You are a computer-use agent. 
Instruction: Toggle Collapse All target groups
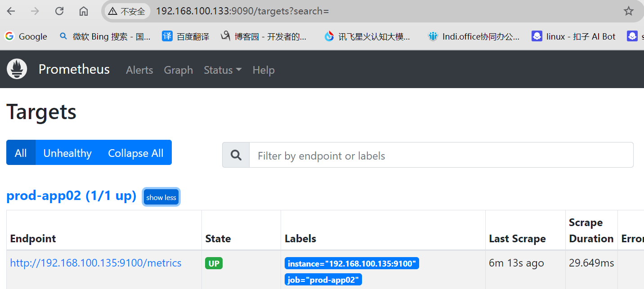[x=135, y=153]
